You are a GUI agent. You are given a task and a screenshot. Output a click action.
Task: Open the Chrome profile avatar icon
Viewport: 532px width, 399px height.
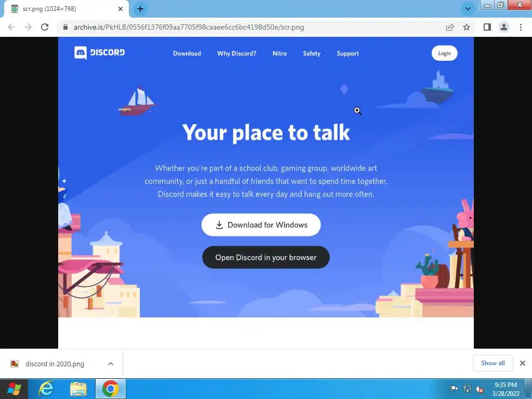504,27
